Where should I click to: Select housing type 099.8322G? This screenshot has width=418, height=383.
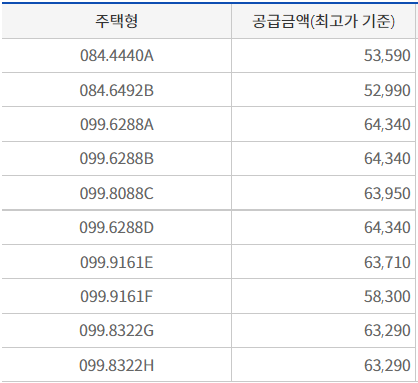click(117, 330)
